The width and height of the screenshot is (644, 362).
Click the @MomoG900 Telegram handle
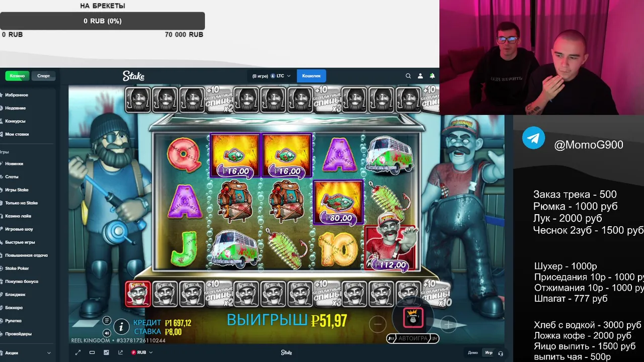coord(589,145)
